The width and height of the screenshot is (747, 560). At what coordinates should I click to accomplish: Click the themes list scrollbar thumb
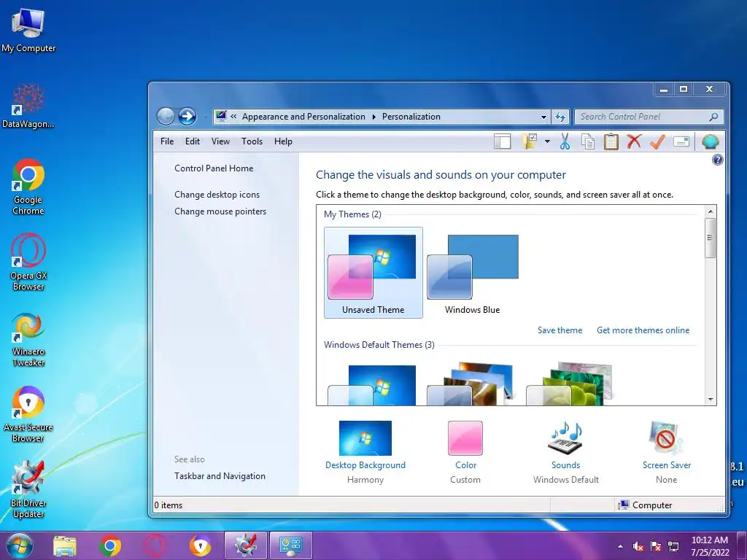pyautogui.click(x=711, y=238)
